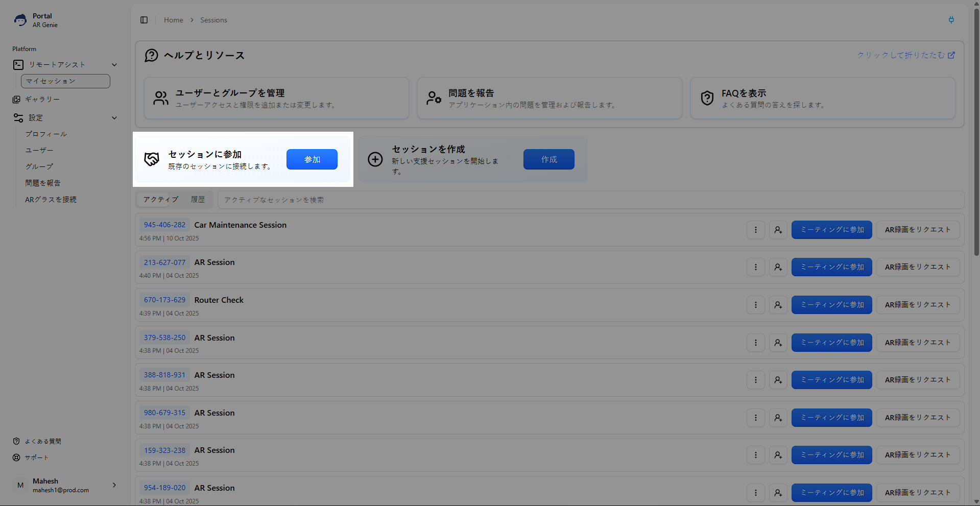Click add-user icon for session 388-818-931
Screen dimensions: 980x506
click(778, 380)
